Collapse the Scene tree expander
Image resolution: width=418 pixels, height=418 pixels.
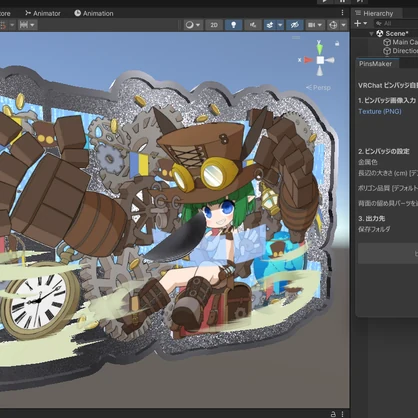pyautogui.click(x=371, y=34)
